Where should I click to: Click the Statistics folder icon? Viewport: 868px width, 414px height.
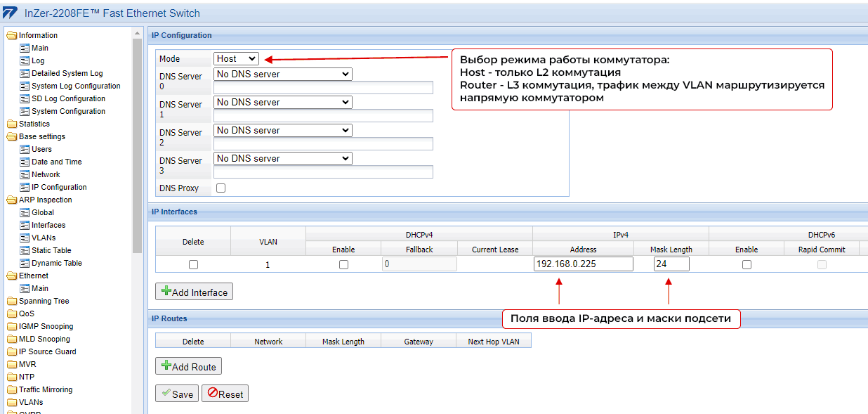coord(12,124)
